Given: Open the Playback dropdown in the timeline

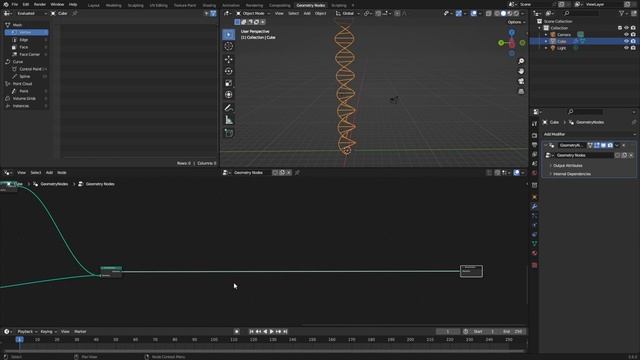Looking at the screenshot, I should (x=27, y=332).
